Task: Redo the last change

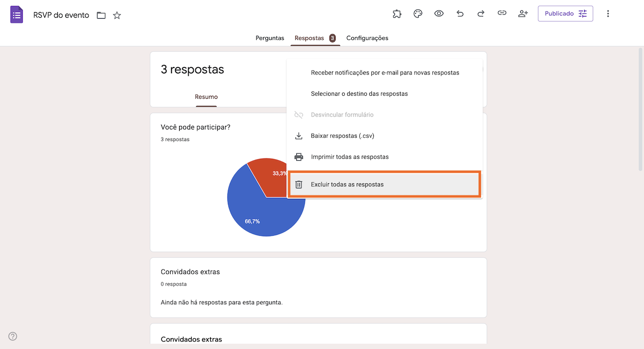Action: [480, 14]
